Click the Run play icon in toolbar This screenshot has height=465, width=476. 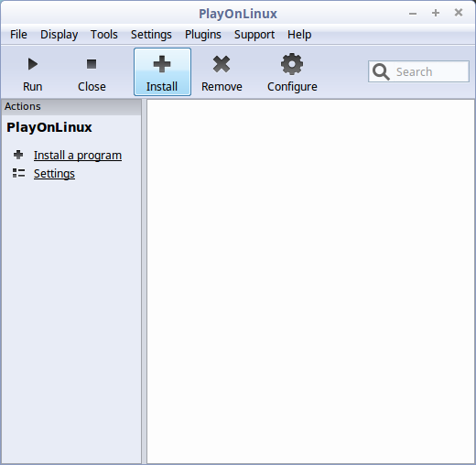click(x=33, y=64)
